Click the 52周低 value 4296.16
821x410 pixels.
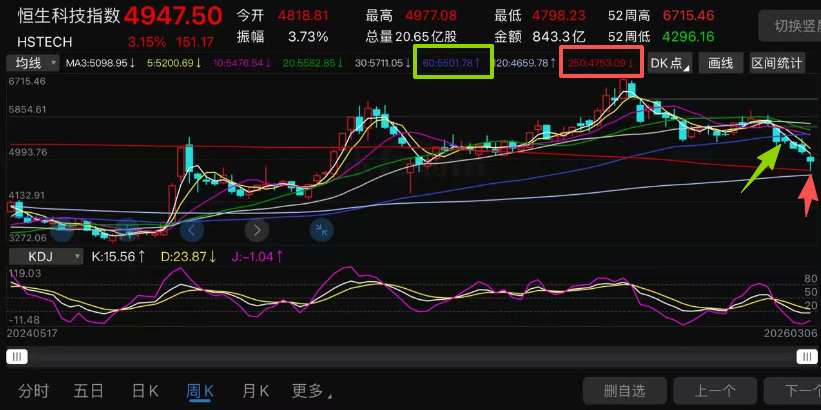688,37
